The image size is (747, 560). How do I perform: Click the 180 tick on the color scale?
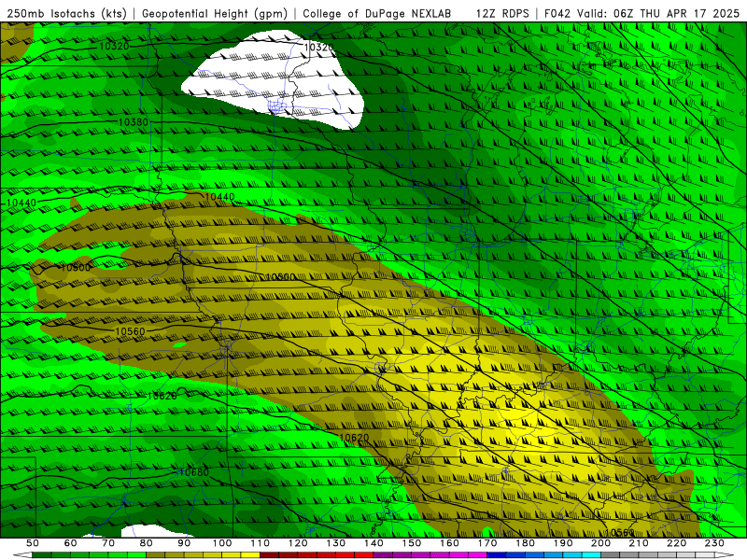525,543
